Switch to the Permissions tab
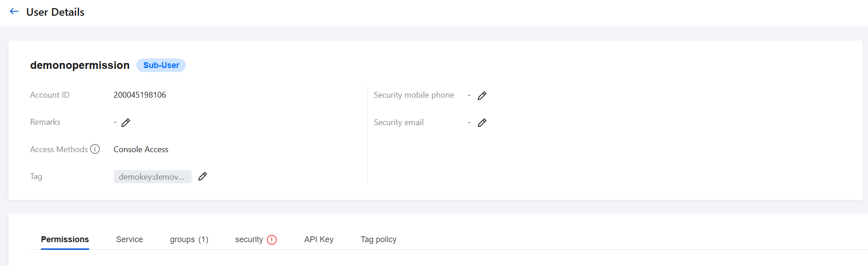The height and width of the screenshot is (266, 868). (65, 239)
